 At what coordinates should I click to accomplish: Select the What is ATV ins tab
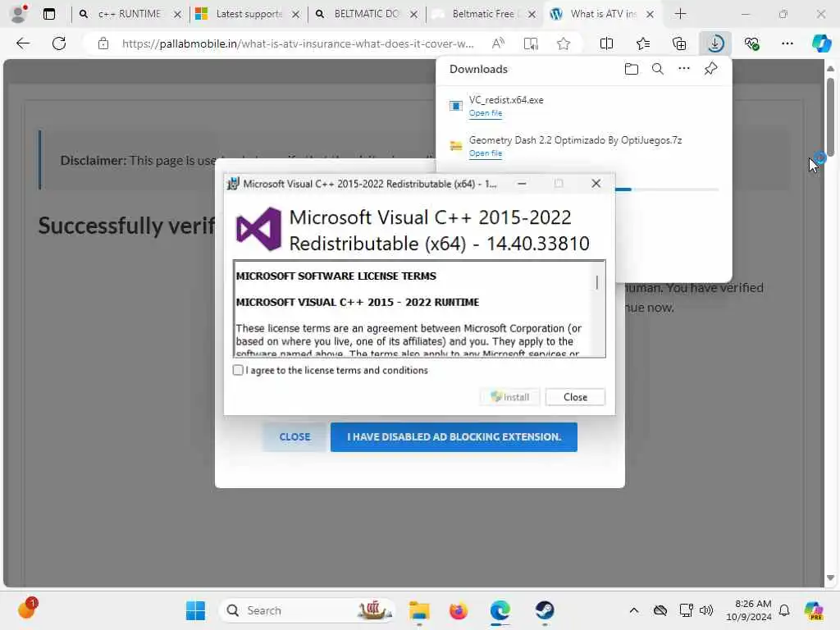coord(602,14)
